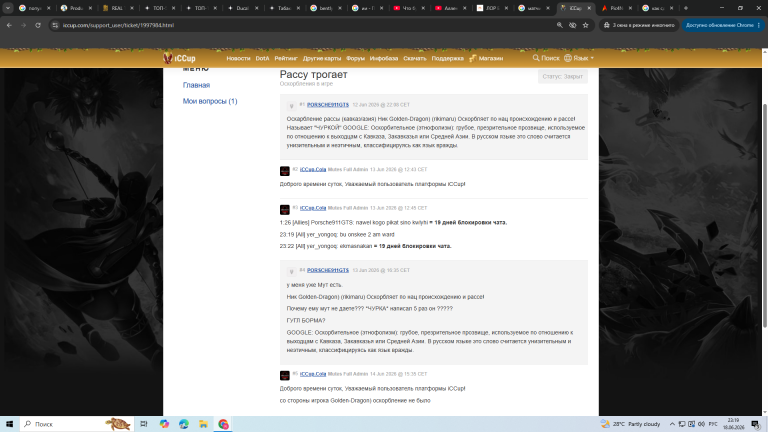The image size is (768, 432).
Task: Open the DotA menu item
Action: (262, 58)
